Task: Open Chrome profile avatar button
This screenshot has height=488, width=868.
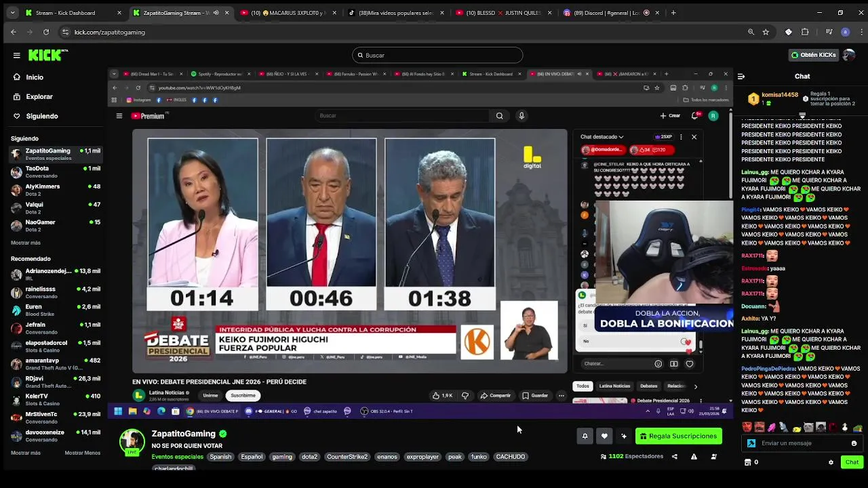Action: point(845,32)
